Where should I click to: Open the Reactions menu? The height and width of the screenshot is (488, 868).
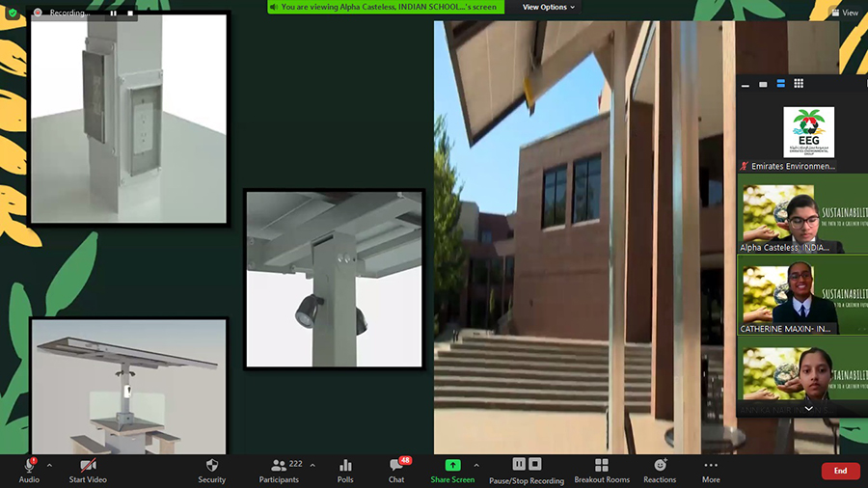660,470
